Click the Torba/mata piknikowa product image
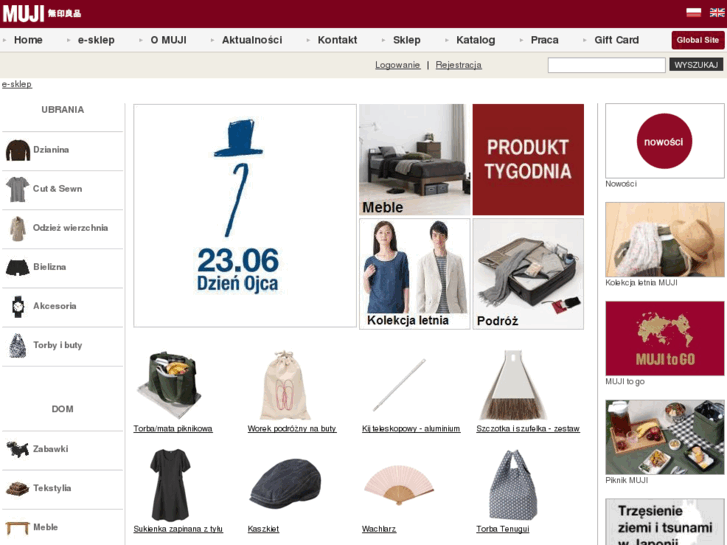The width and height of the screenshot is (727, 545). (x=170, y=385)
